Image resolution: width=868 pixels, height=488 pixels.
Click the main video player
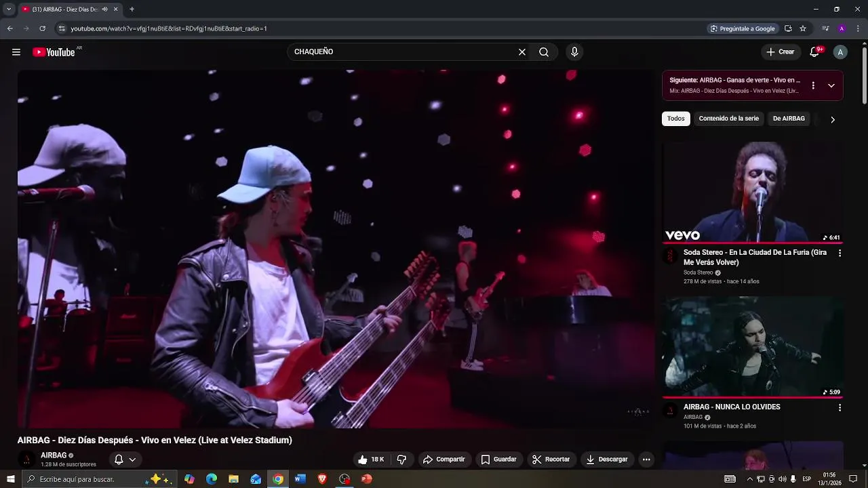pyautogui.click(x=336, y=249)
